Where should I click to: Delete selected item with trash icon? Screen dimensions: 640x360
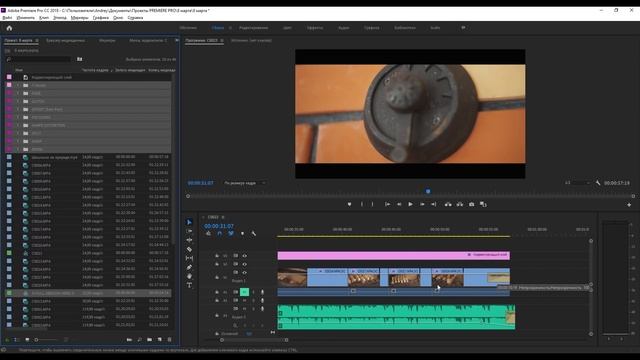click(170, 340)
